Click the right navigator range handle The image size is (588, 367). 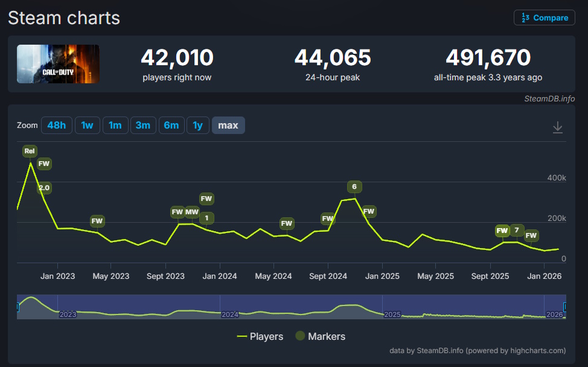click(x=566, y=307)
